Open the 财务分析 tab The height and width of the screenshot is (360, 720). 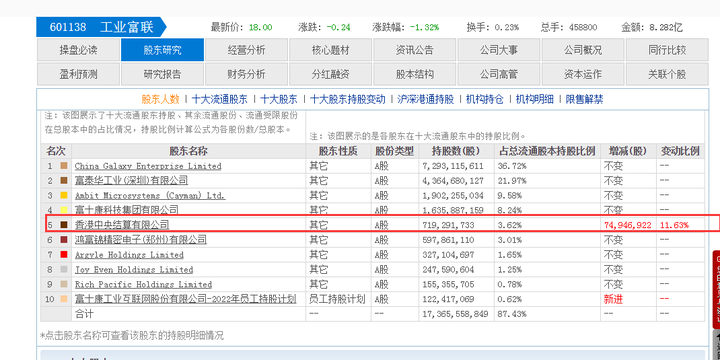247,74
